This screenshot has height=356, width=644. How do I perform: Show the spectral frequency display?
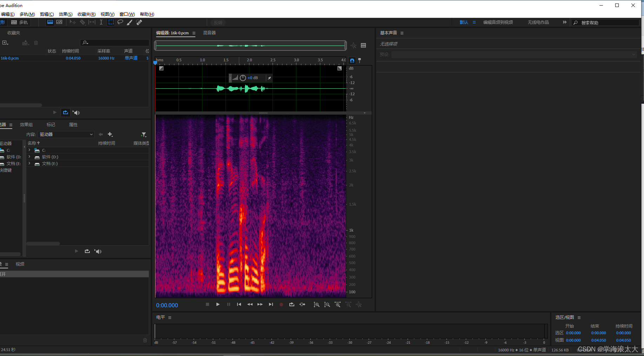50,22
